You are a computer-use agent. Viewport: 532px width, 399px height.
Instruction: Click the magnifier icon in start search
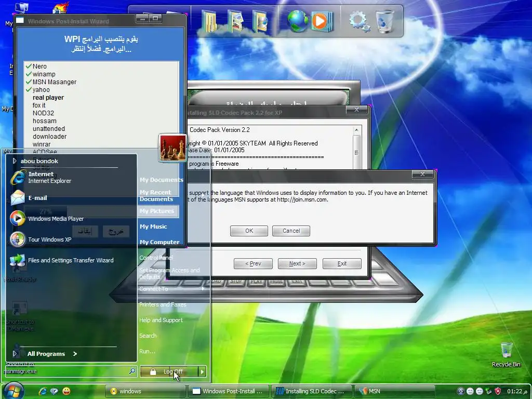132,371
